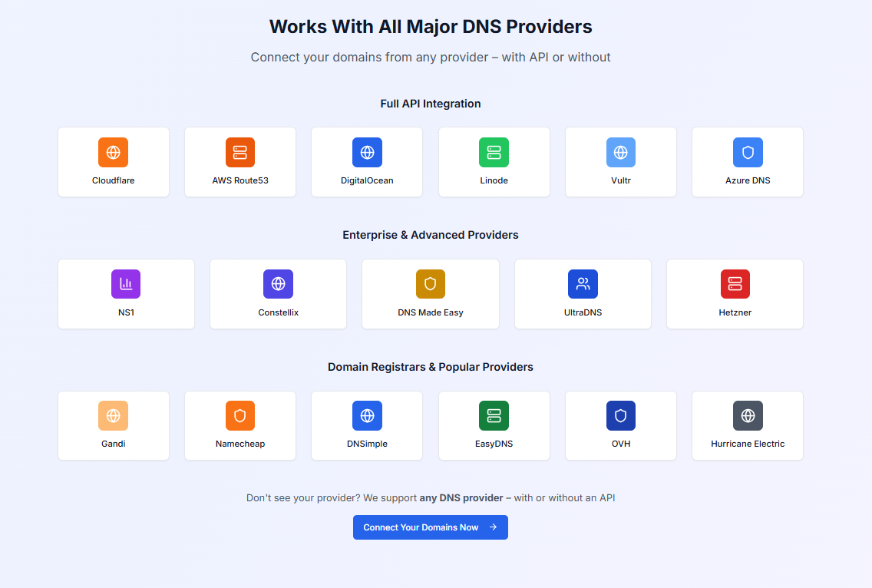Click the orange Namecheap shield icon

point(240,415)
